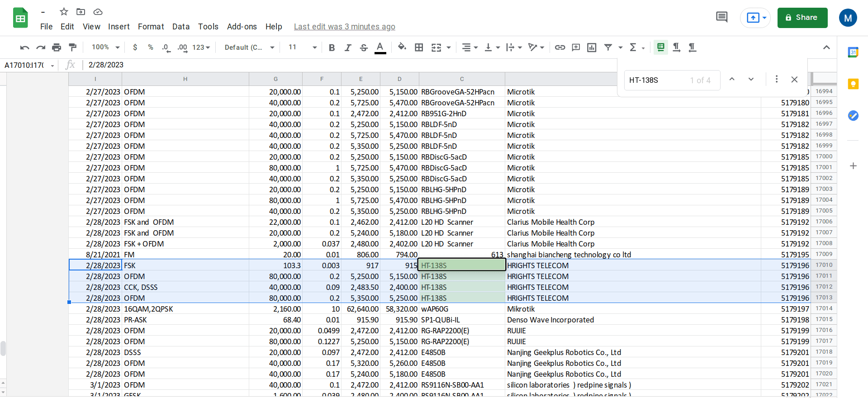Go to previous find result
The width and height of the screenshot is (868, 398).
click(732, 80)
